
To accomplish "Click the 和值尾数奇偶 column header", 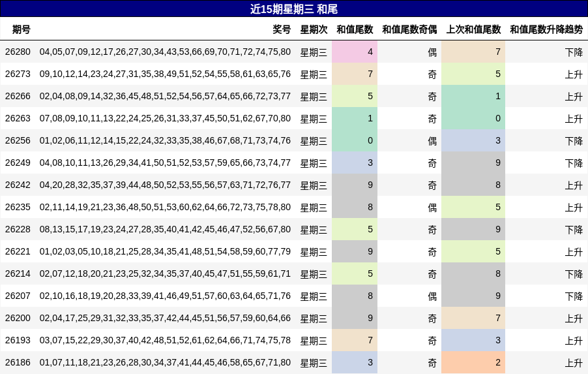I will [x=409, y=29].
